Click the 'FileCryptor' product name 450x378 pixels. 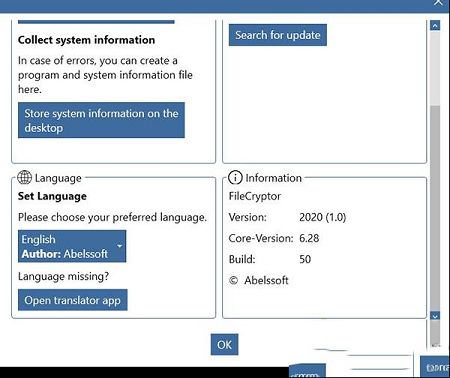pos(255,196)
